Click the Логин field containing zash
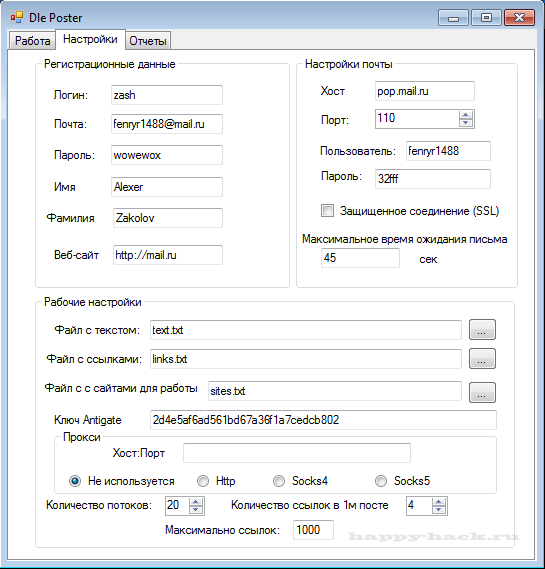 (x=167, y=95)
